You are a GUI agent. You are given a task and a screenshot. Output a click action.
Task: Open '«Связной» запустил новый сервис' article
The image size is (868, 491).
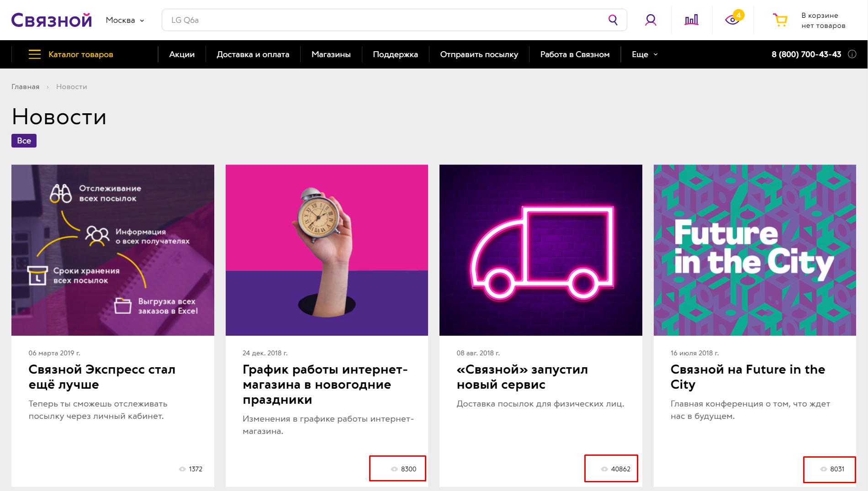click(x=522, y=377)
